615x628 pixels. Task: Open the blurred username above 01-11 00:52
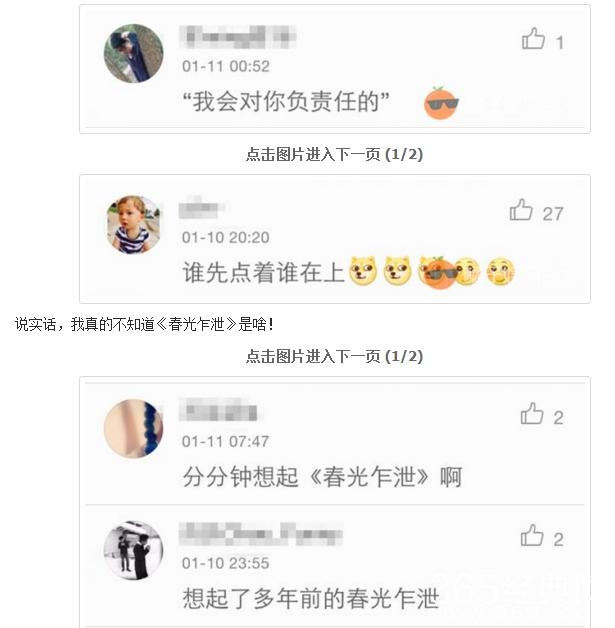[237, 37]
